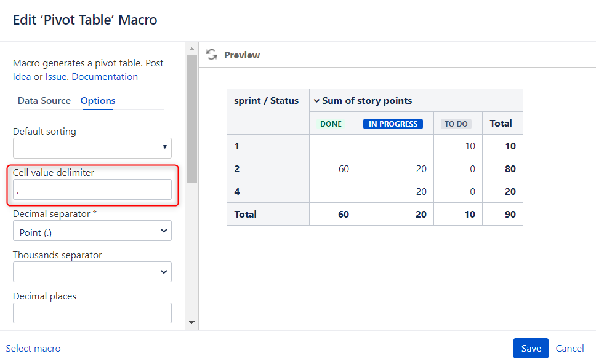This screenshot has height=364, width=596.
Task: Click the Preview refresh icon
Action: pyautogui.click(x=212, y=55)
